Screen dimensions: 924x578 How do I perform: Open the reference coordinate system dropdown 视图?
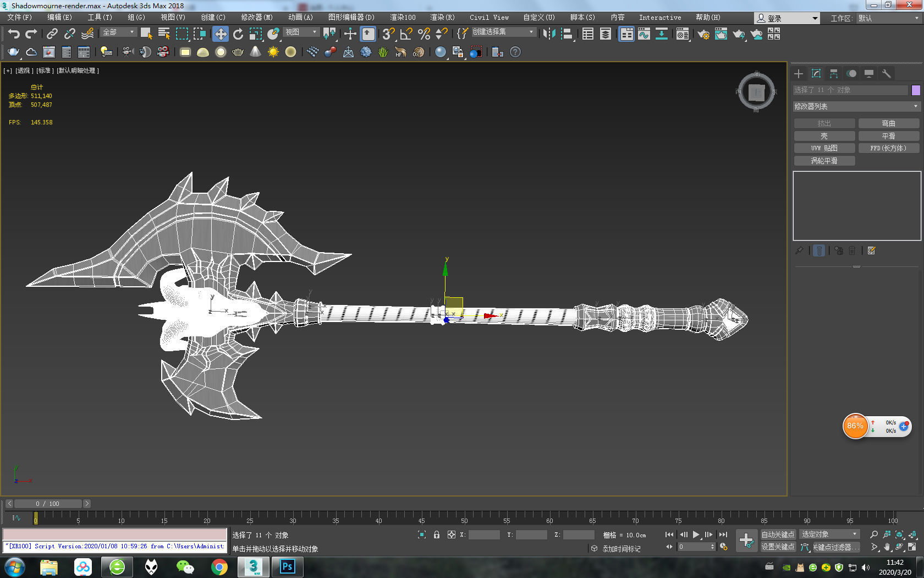[301, 32]
